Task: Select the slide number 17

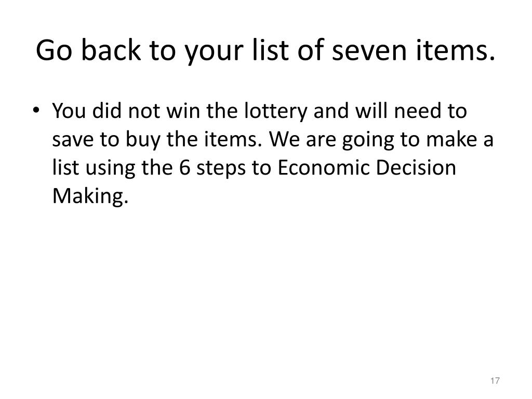Action: 495,381
